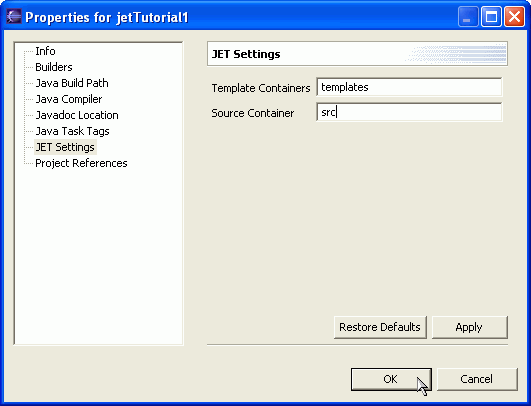Open Project References properties page

click(x=81, y=163)
